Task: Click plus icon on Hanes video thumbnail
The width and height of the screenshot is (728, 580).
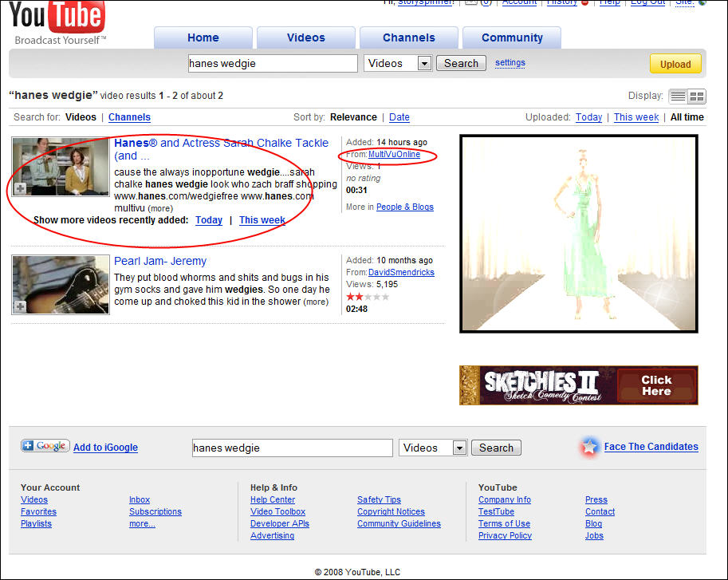Action: (x=20, y=188)
